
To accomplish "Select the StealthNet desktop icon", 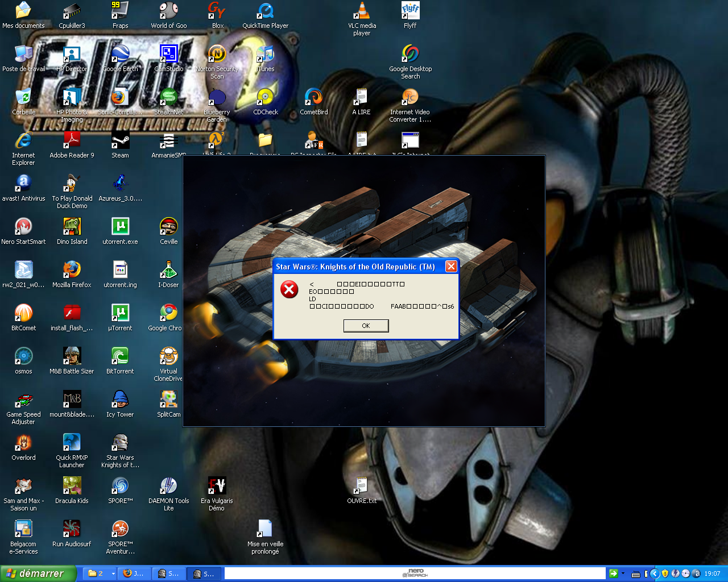I will [168, 102].
